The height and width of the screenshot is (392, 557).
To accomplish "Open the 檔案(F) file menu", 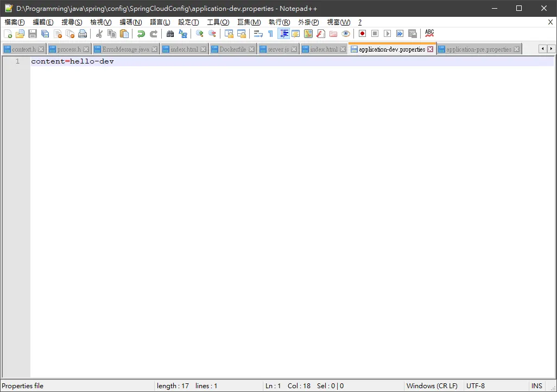I will point(15,22).
